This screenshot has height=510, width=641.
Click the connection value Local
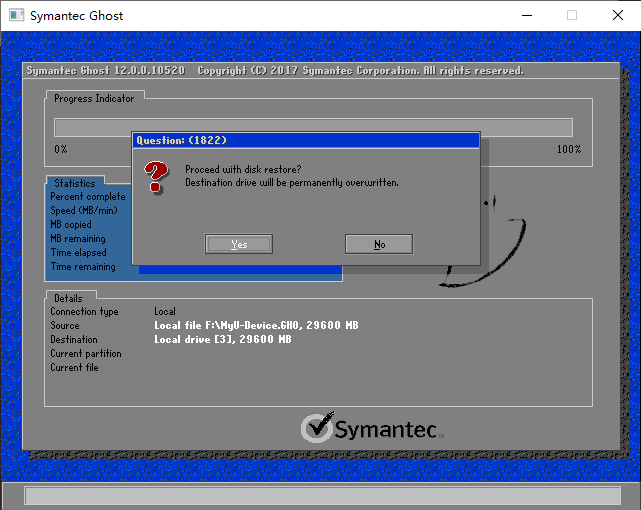(x=165, y=311)
